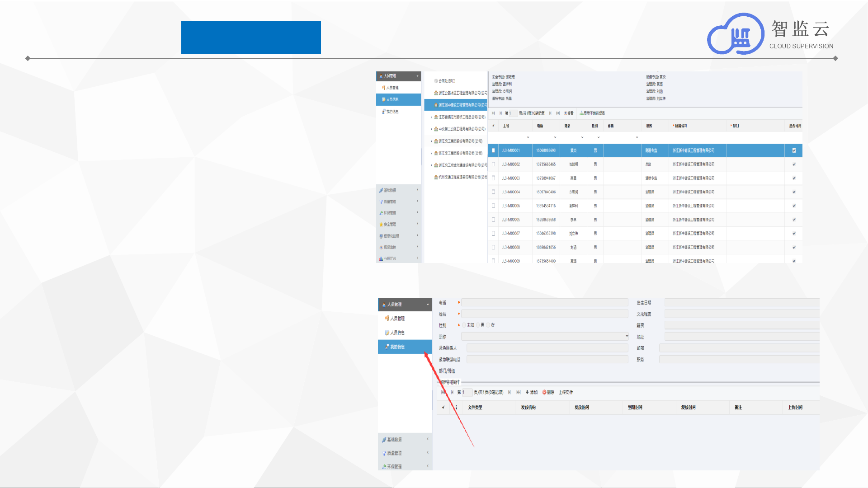Check the row checkbox for JL3-M00002
The image size is (868, 488).
click(x=493, y=164)
